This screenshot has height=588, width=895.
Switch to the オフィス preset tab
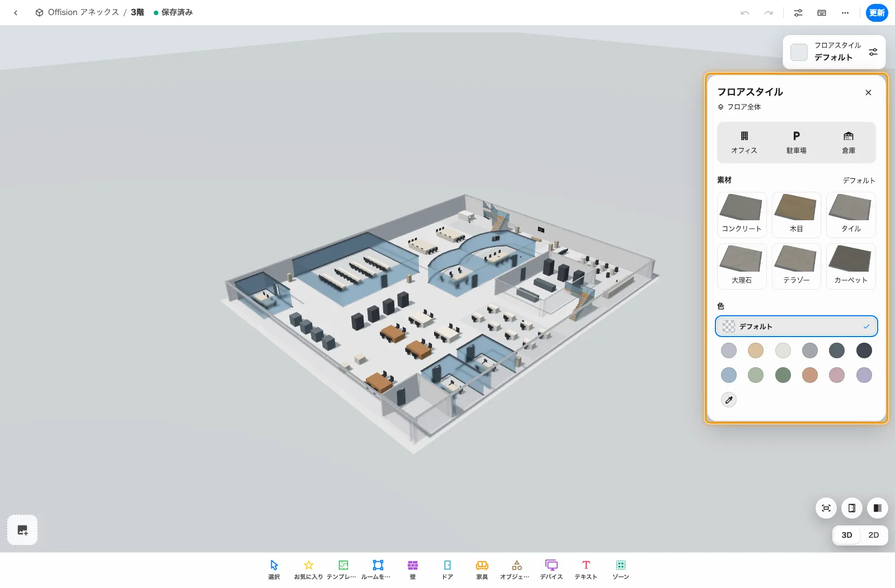[744, 143]
